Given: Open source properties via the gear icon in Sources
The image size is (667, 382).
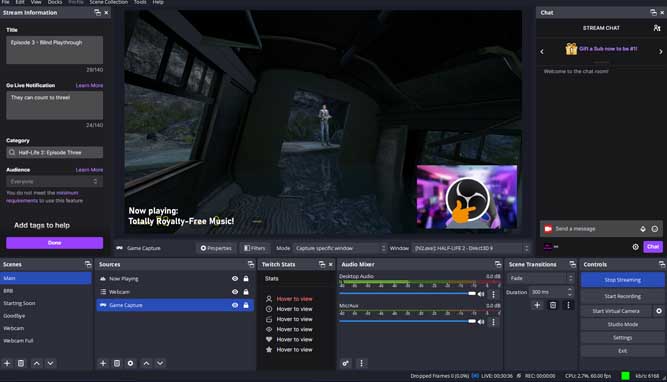Looking at the screenshot, I should (x=130, y=363).
